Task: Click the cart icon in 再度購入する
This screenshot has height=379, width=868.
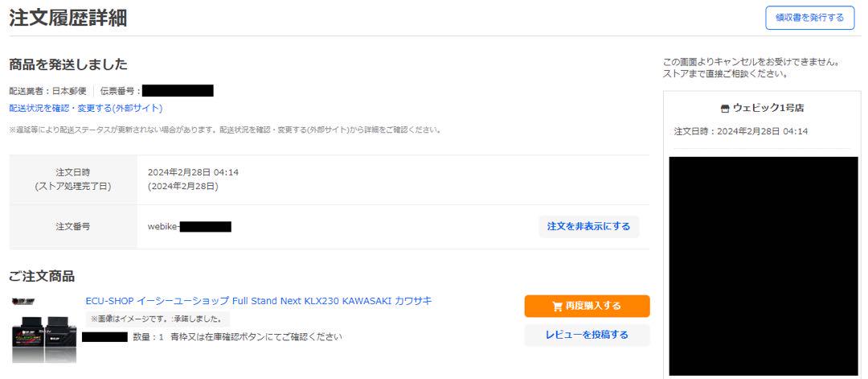Action: click(x=557, y=306)
